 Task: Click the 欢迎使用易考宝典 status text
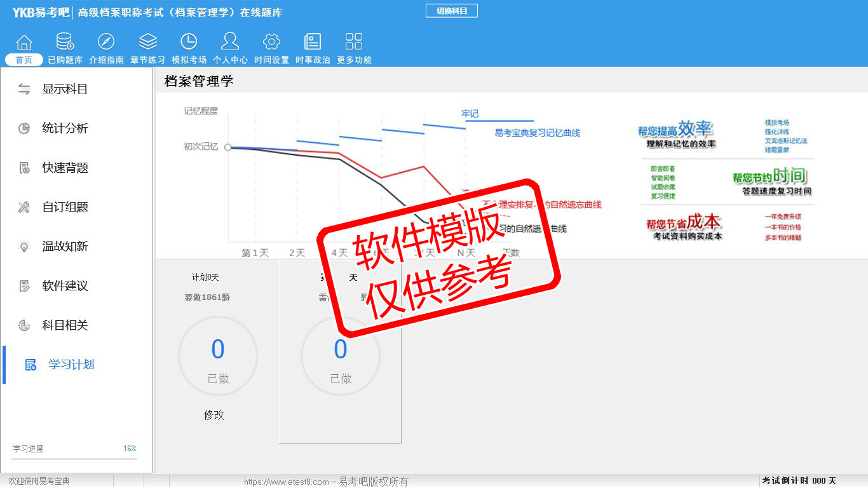coord(39,481)
